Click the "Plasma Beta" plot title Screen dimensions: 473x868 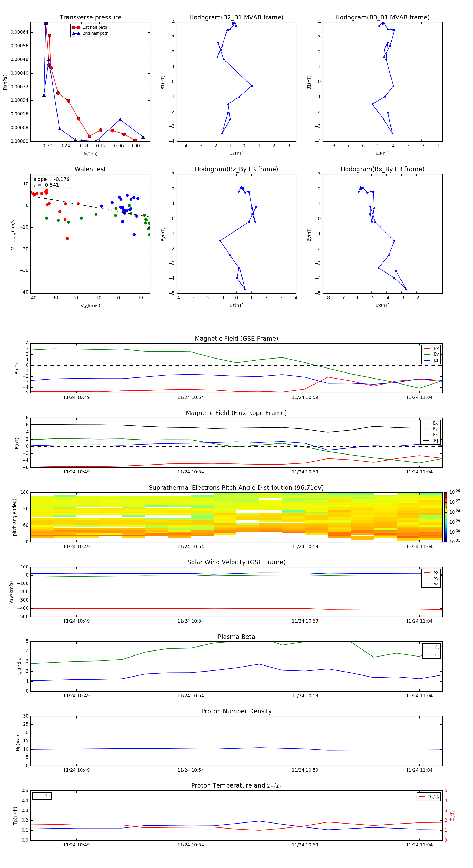click(236, 637)
